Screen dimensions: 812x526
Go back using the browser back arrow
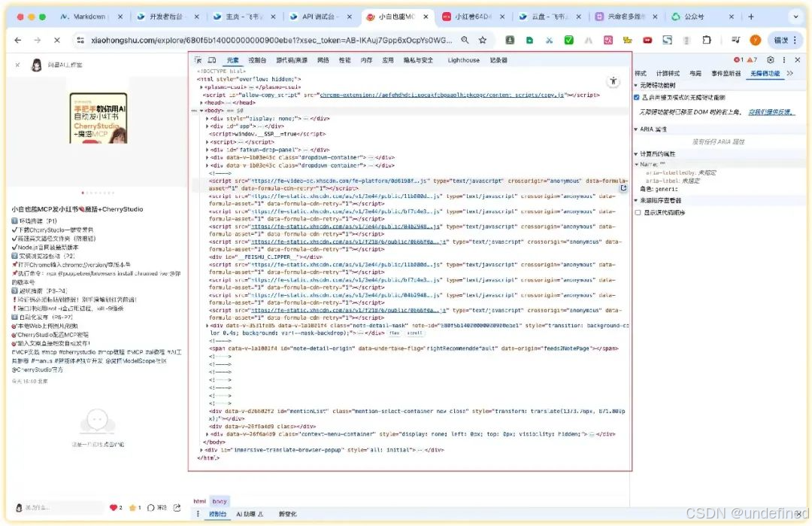point(18,40)
